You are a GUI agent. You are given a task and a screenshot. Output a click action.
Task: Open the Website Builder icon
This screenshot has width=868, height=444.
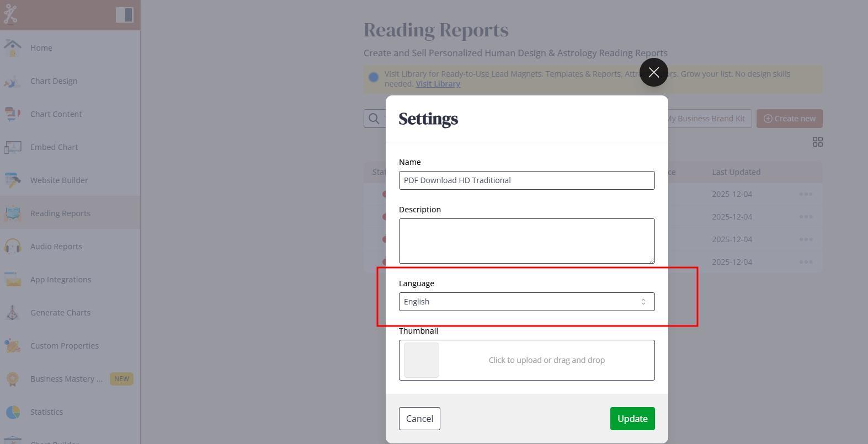(13, 180)
